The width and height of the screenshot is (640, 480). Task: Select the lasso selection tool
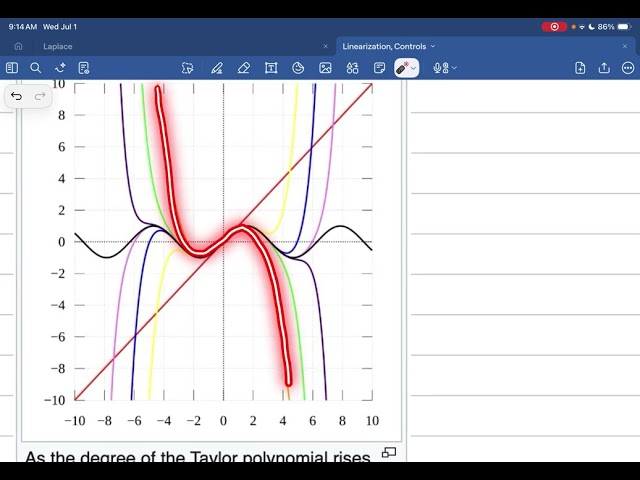187,68
